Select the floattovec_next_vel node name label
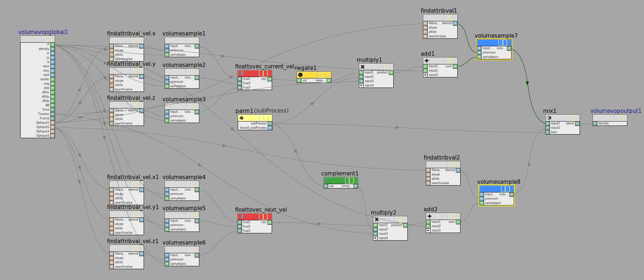 point(261,210)
